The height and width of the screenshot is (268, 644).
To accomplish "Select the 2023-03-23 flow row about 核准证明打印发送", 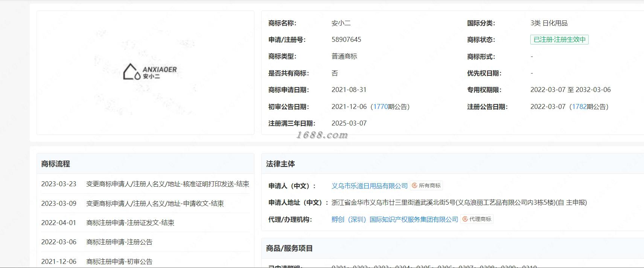I will (145, 184).
